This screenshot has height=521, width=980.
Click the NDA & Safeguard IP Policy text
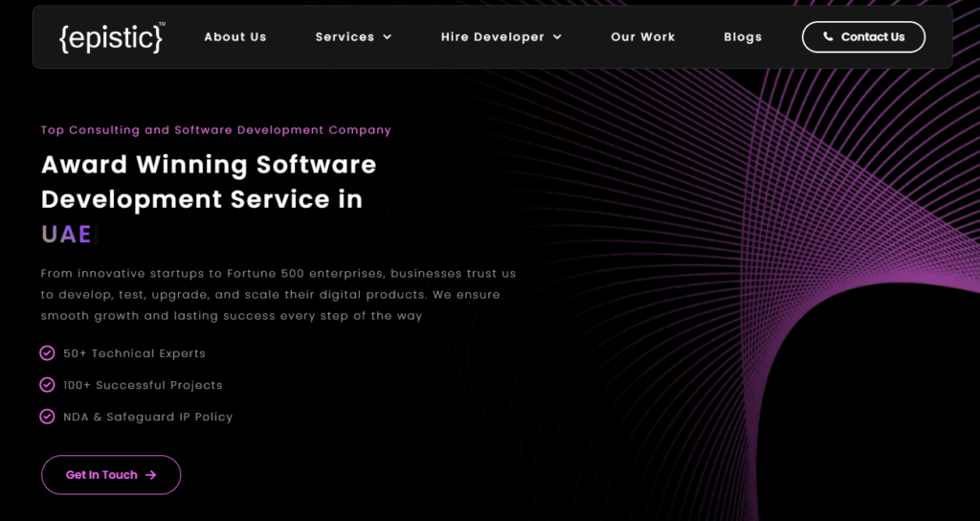pyautogui.click(x=148, y=417)
